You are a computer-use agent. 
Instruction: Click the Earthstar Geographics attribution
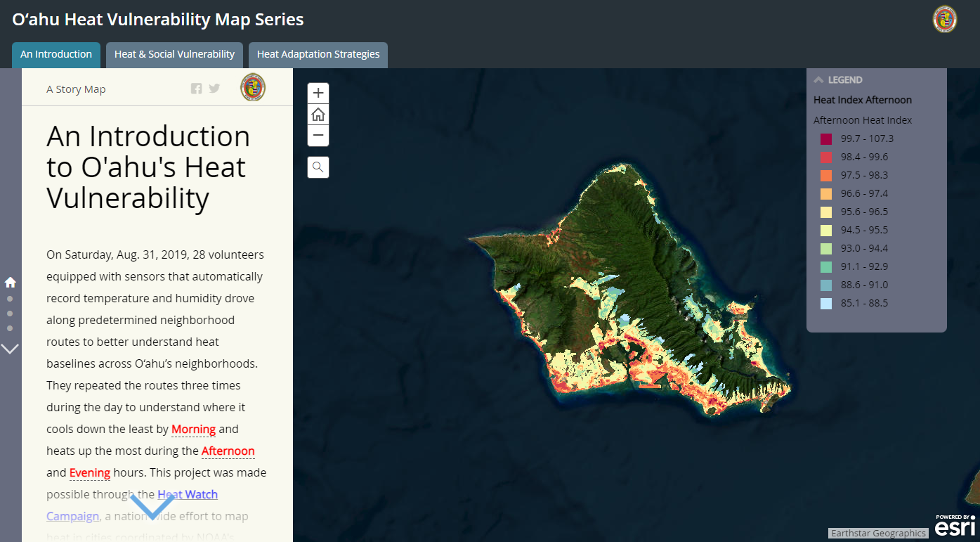(878, 533)
